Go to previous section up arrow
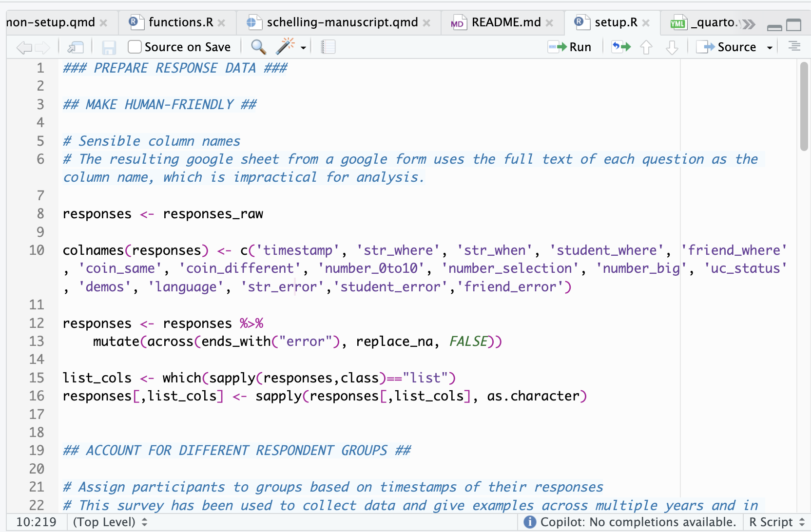Viewport: 811px width, 532px height. coord(646,47)
